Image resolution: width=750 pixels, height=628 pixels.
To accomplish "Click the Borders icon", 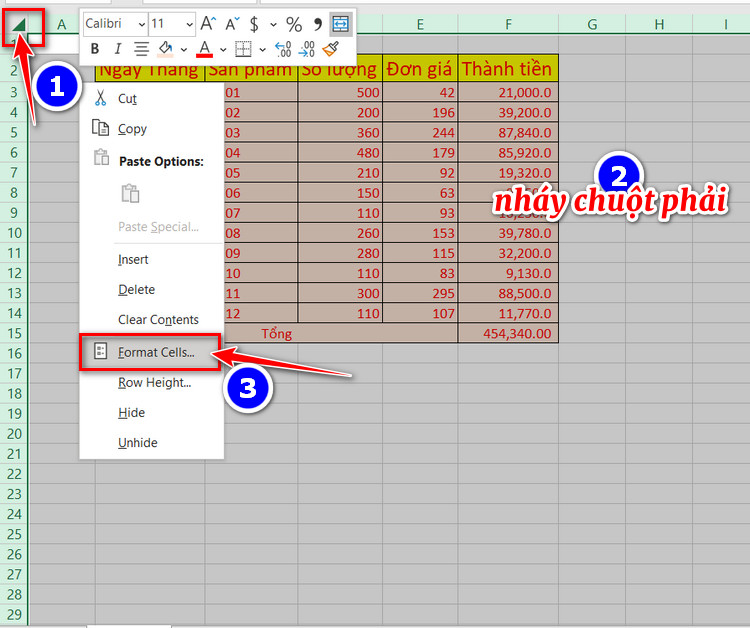I will [243, 49].
